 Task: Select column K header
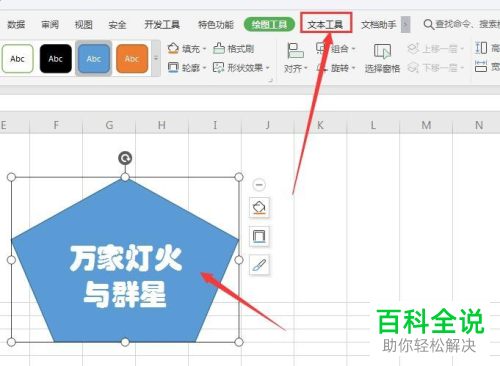(320, 125)
